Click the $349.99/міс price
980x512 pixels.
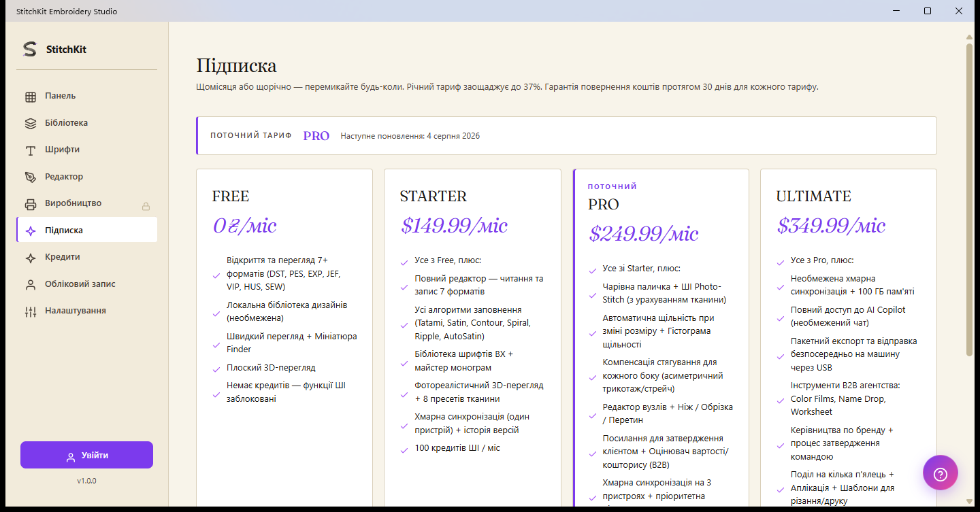(831, 226)
